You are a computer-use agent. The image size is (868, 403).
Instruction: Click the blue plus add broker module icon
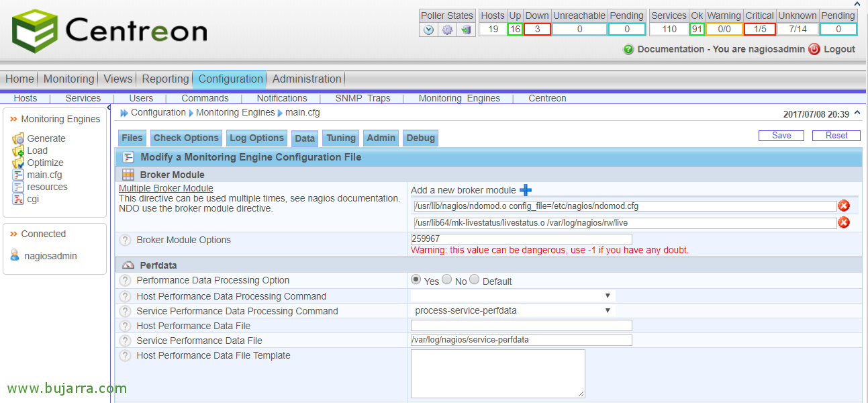[x=526, y=190]
